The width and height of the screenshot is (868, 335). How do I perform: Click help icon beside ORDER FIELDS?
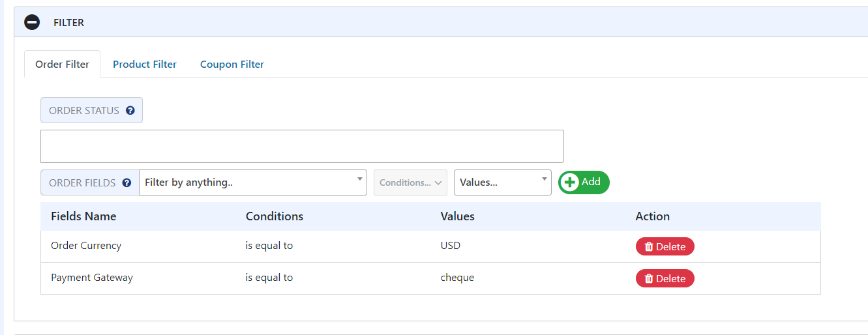click(x=127, y=183)
